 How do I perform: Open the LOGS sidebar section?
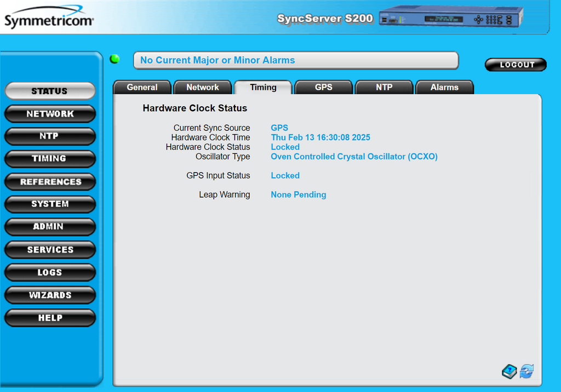50,272
